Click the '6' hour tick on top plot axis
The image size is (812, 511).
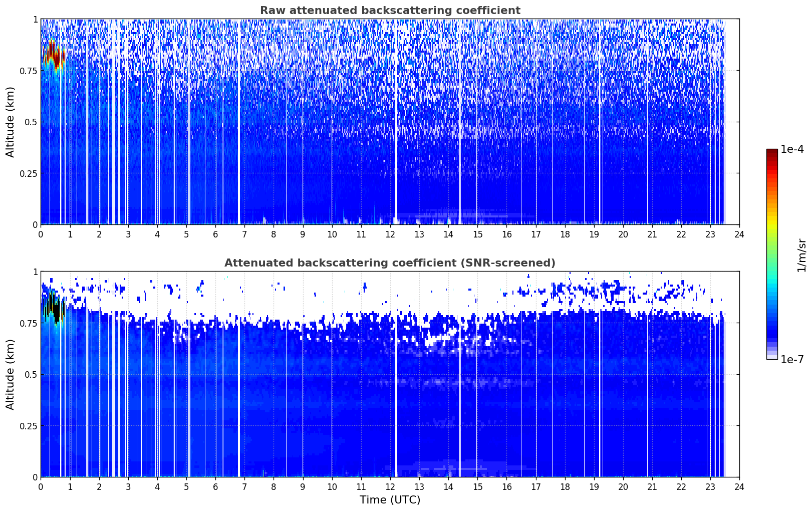click(215, 234)
